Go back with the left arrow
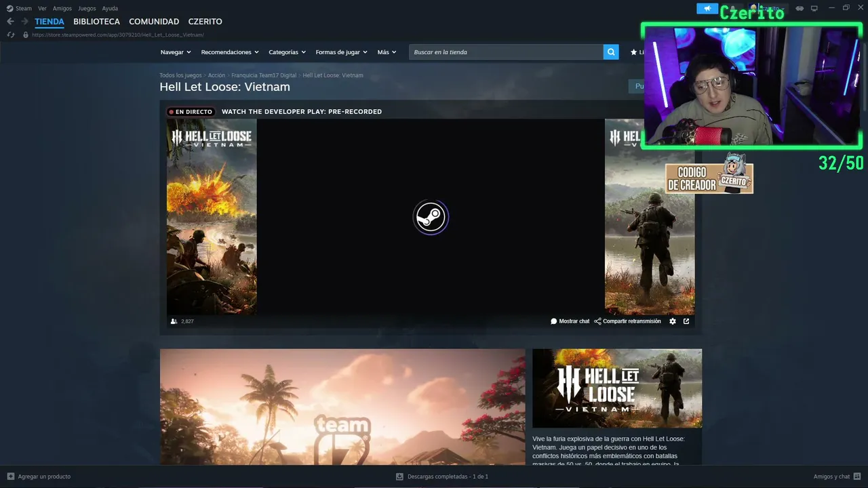 click(10, 22)
